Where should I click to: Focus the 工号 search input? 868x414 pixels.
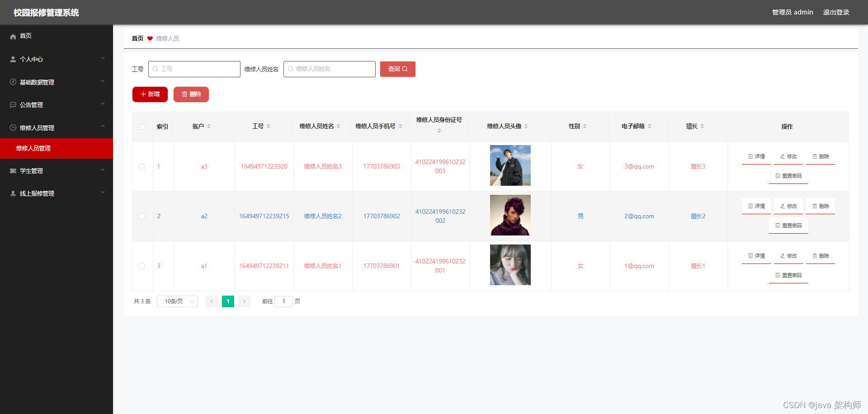[194, 69]
